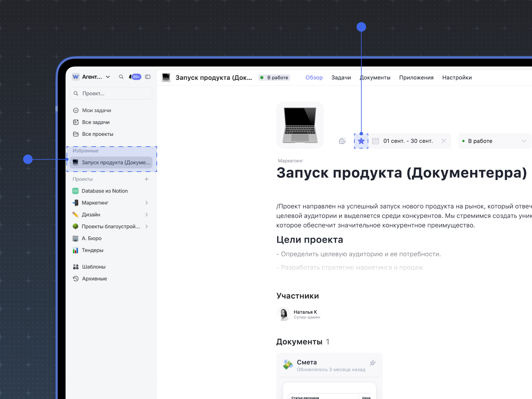Click the Проект search input field
Image resolution: width=532 pixels, height=399 pixels.
(x=111, y=93)
